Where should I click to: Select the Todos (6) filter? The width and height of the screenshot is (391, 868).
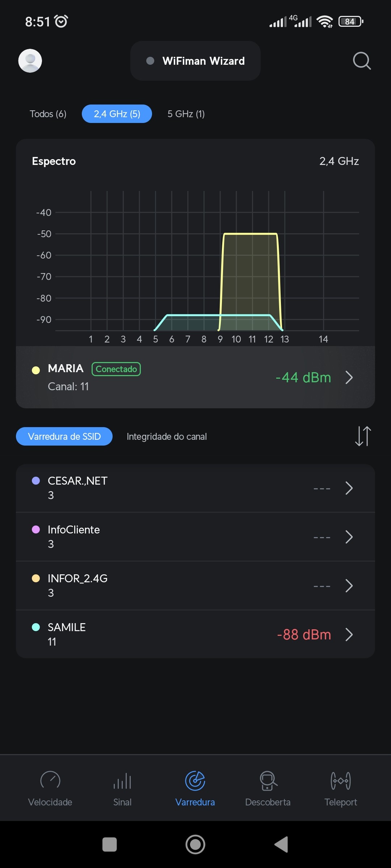[48, 114]
